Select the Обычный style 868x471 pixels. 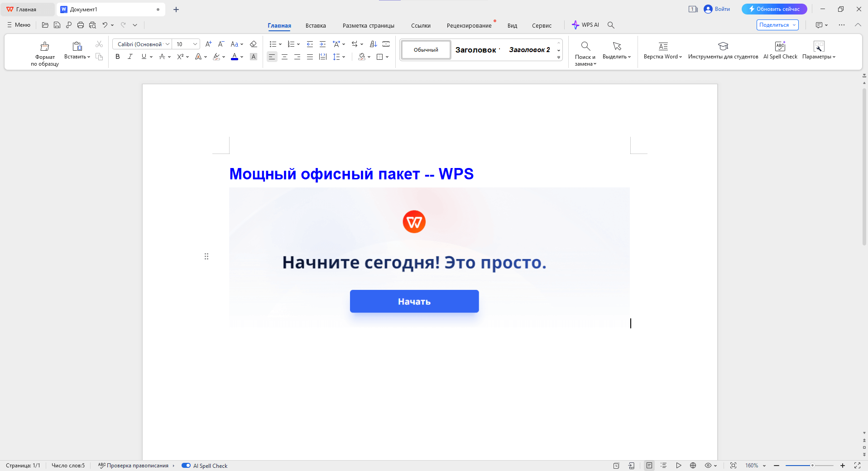(x=426, y=50)
